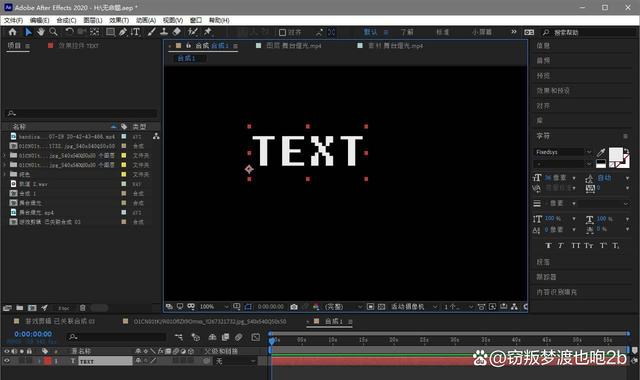The height and width of the screenshot is (380, 640).
Task: Click the eyedropper in the character panel
Action: (600, 153)
